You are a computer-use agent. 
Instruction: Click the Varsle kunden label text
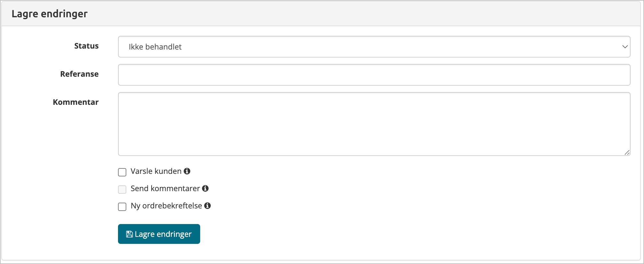point(156,171)
